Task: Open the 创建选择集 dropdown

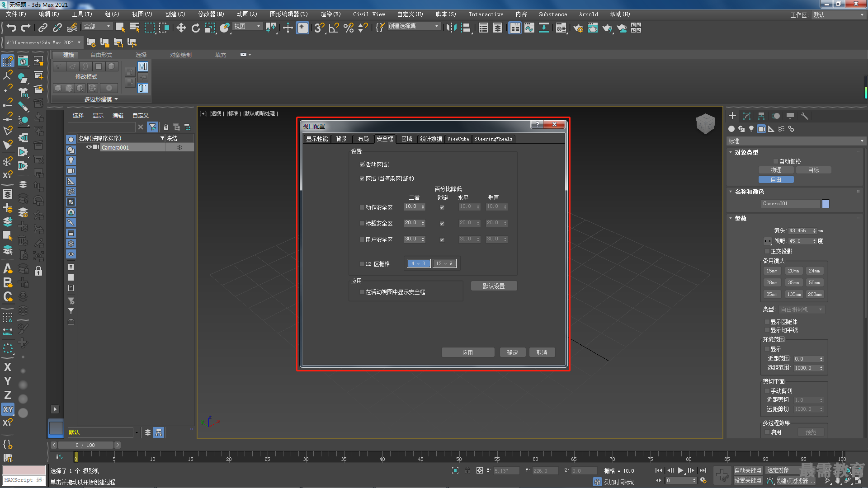Action: coord(414,26)
